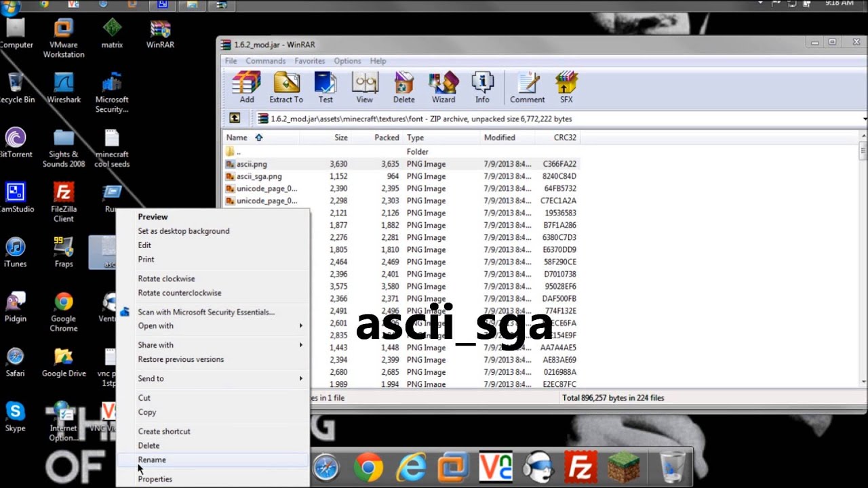Sort by the Packed column header
The height and width of the screenshot is (488, 868).
[377, 138]
